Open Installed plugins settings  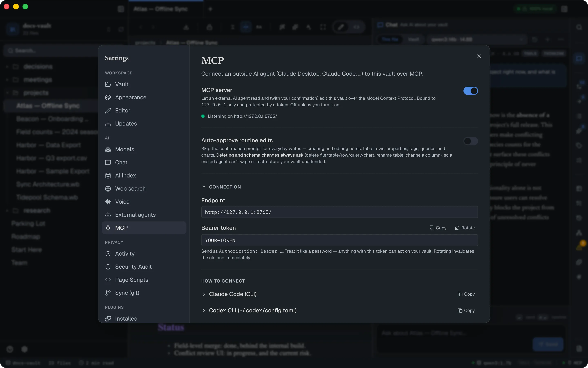click(x=144, y=319)
